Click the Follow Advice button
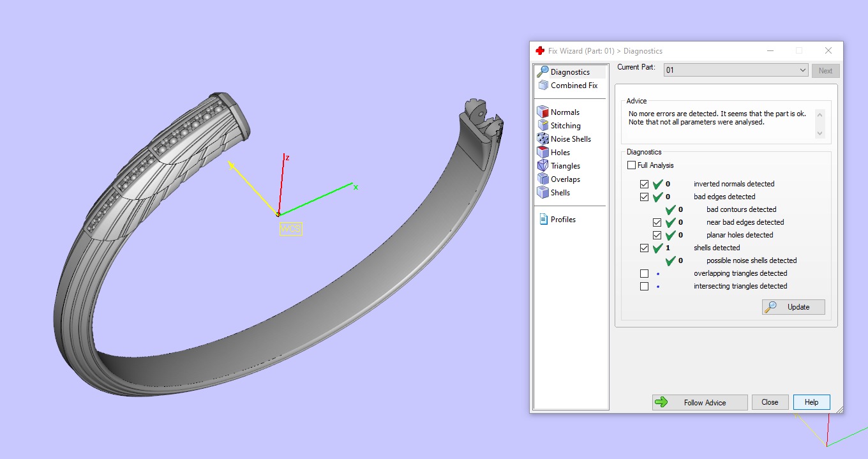 point(700,402)
